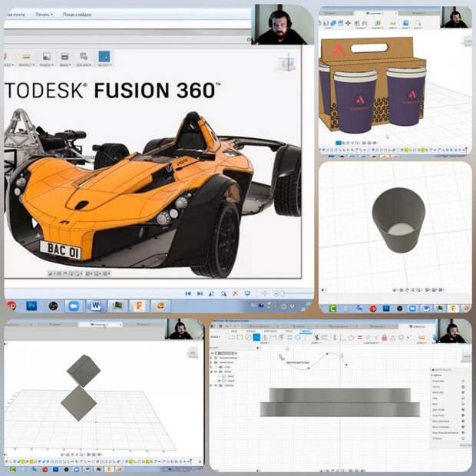Open OBS from car window taskbar
The image size is (476, 476).
click(x=54, y=306)
